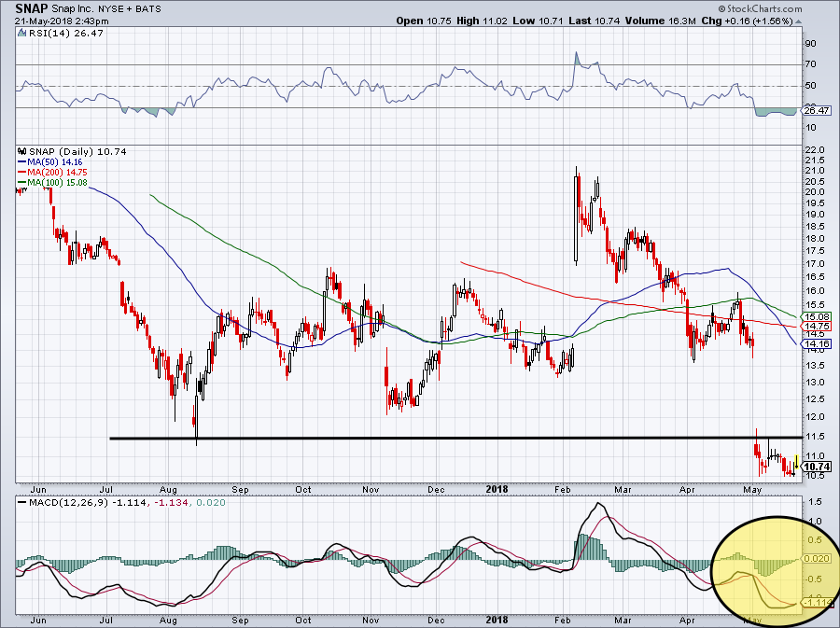
Task: Click the SNAP (Daily) candlestick legend icon
Action: 21,151
